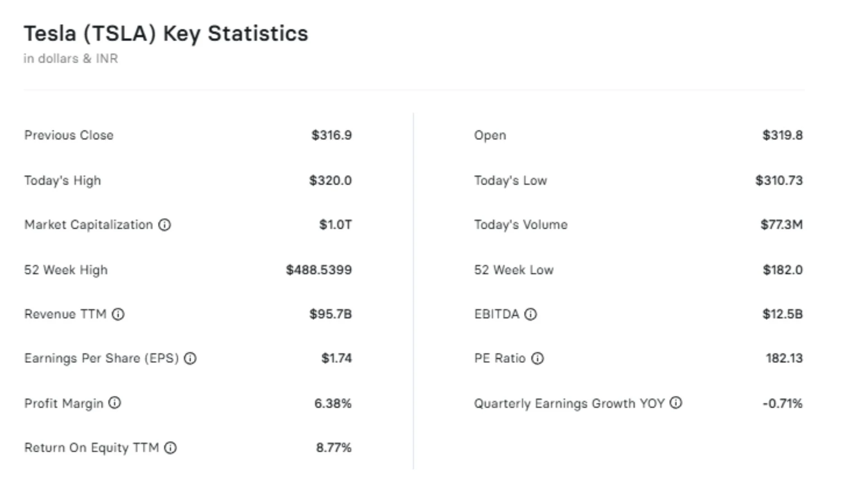
Task: Select the Tesla (TSLA) Key Statistics heading
Action: [x=166, y=34]
